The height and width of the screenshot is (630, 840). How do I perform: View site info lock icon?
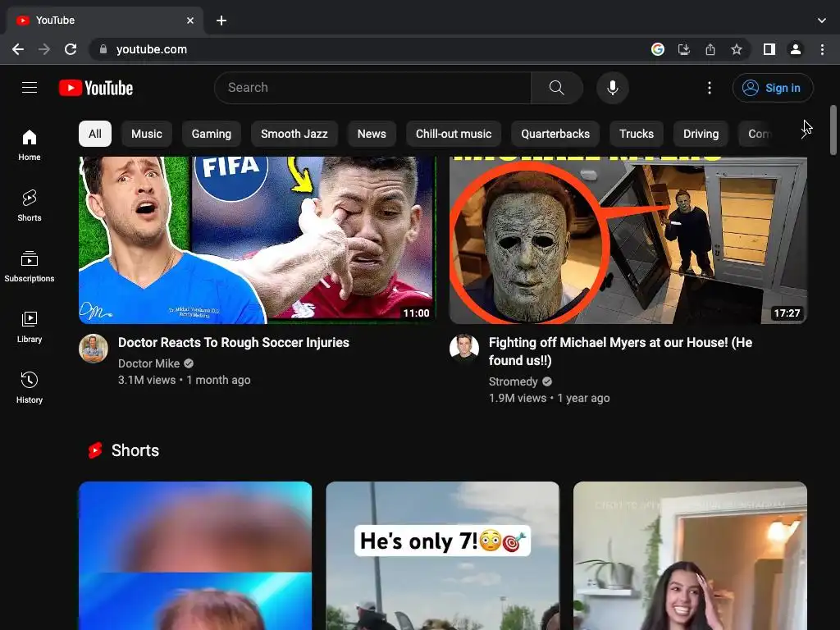click(x=103, y=49)
